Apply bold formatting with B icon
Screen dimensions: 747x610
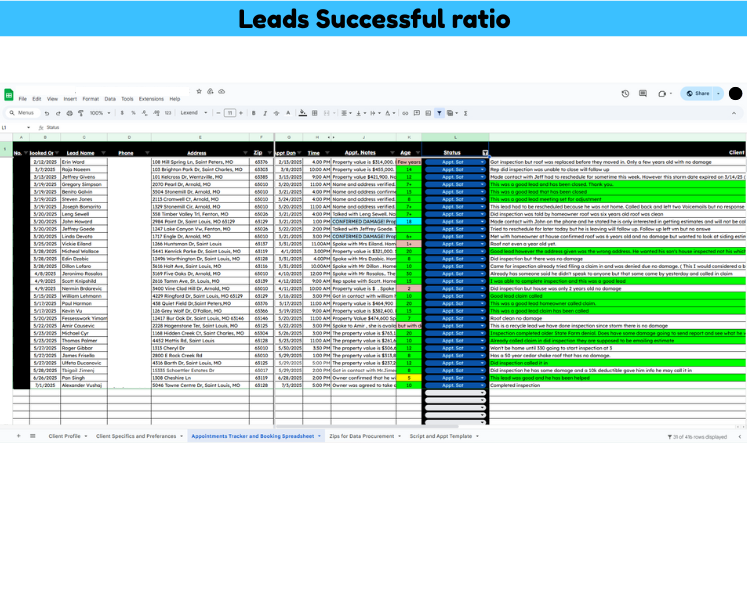click(x=254, y=113)
